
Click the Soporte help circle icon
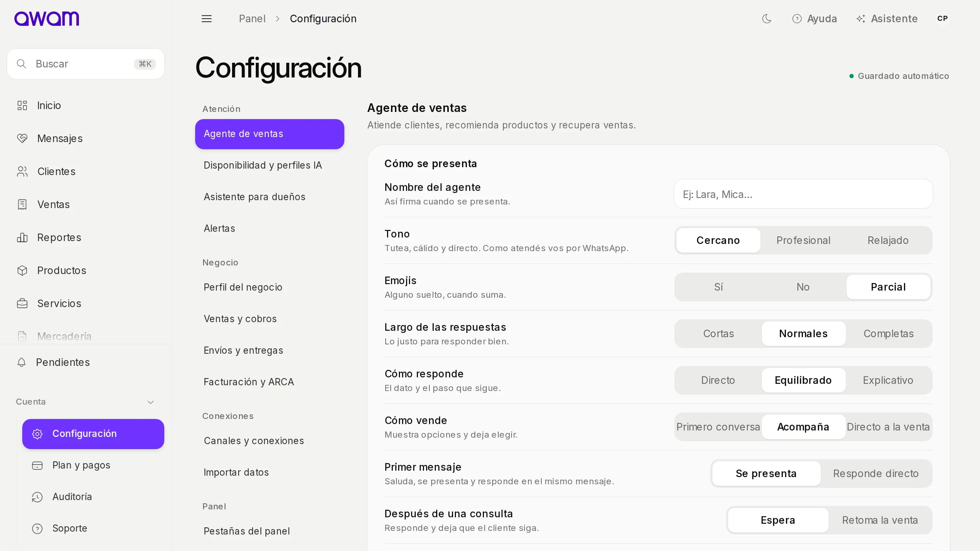(37, 528)
